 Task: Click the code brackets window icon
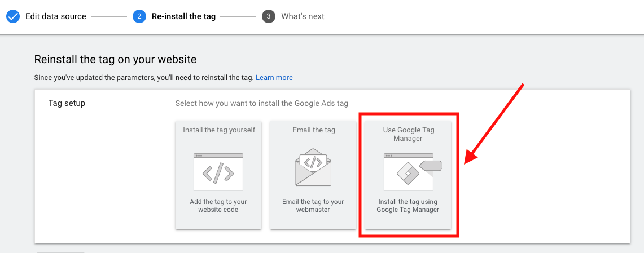tap(218, 172)
